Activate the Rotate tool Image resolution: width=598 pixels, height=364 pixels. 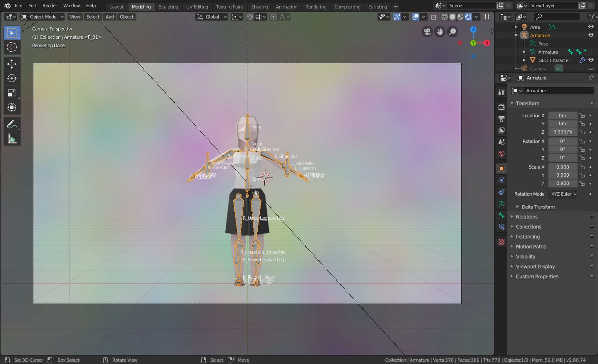tap(12, 78)
